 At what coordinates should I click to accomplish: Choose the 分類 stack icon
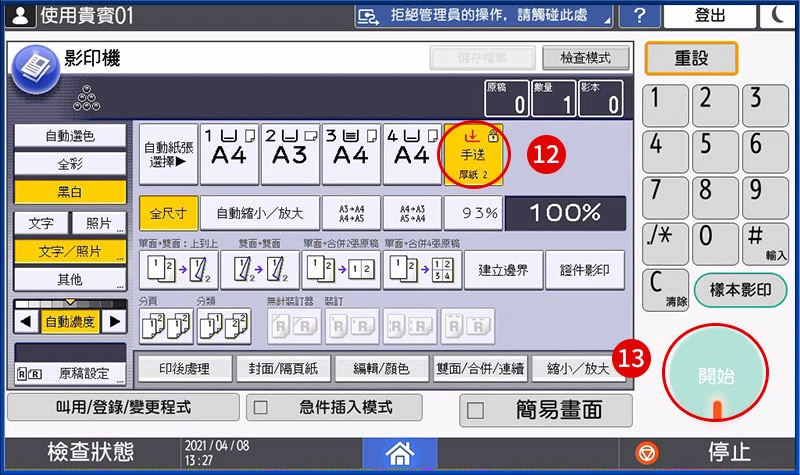224,326
